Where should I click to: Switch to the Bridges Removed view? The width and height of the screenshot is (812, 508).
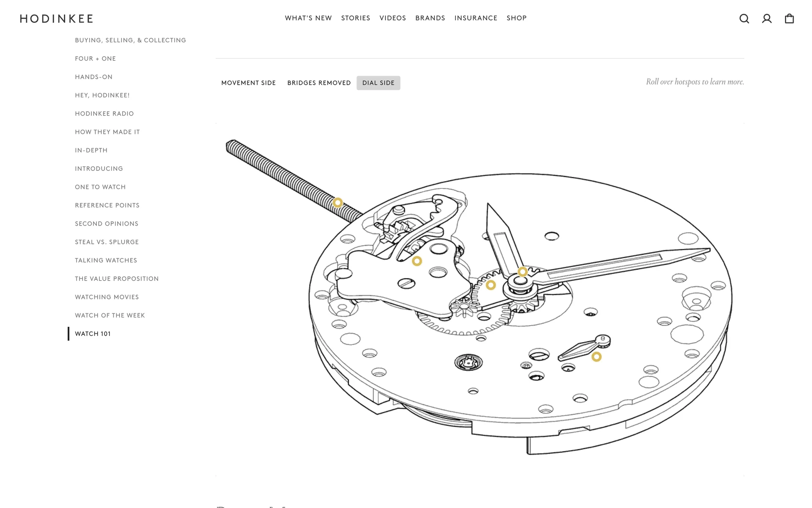pos(319,83)
